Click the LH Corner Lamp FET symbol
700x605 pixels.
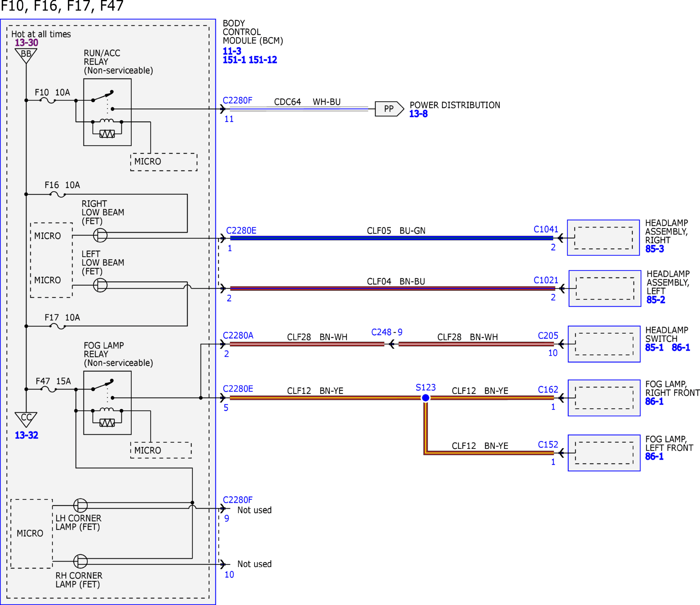tap(81, 505)
